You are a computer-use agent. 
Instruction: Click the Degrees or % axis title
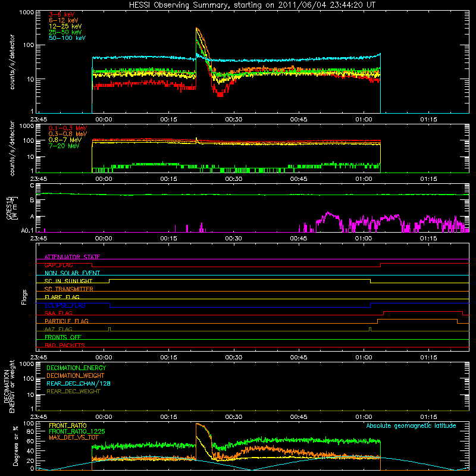point(15,446)
